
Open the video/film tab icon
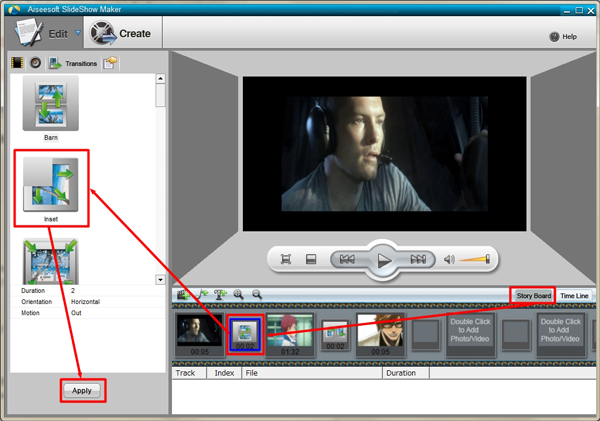click(18, 62)
